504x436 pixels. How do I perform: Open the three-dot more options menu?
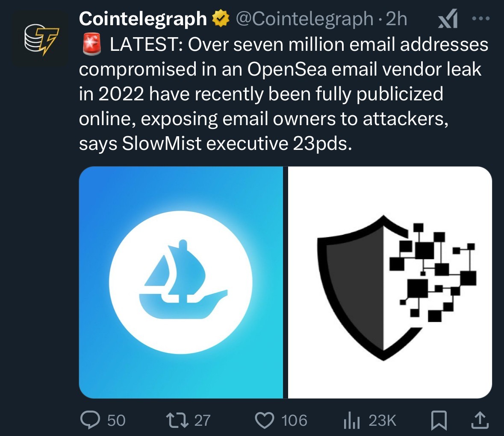[x=480, y=19]
